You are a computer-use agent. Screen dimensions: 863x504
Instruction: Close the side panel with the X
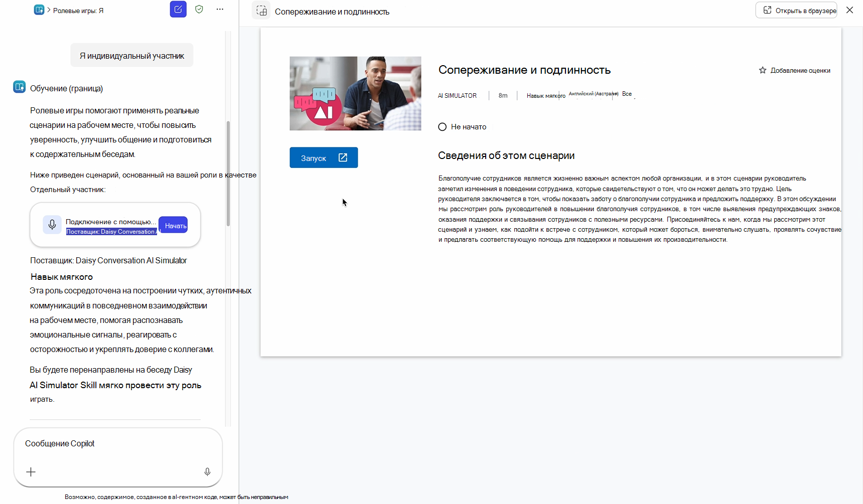click(x=849, y=10)
